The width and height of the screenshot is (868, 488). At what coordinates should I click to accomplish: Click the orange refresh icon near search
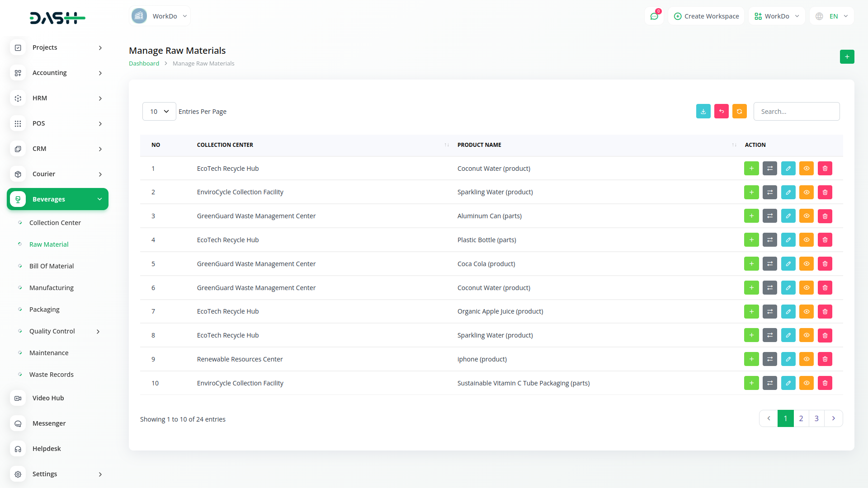739,111
